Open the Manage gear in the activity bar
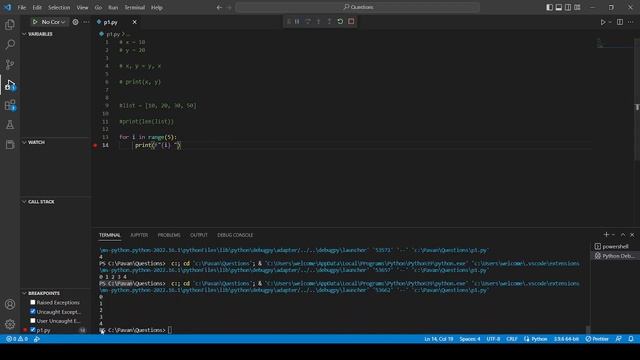 pos(10,324)
